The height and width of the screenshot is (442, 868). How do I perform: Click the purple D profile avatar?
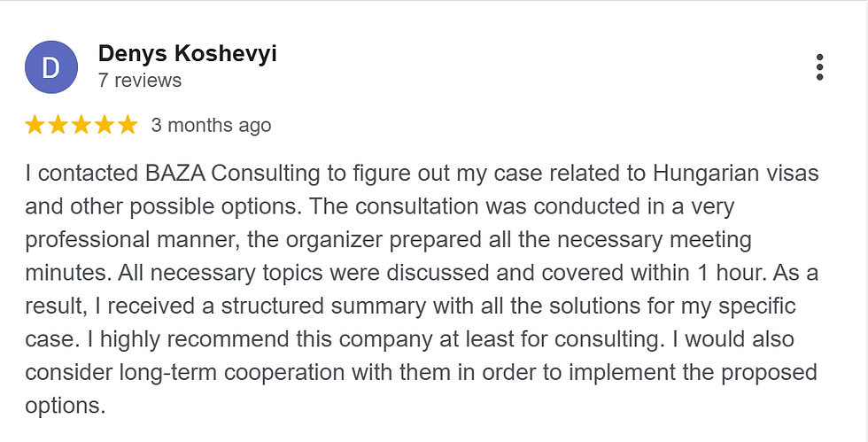51,67
